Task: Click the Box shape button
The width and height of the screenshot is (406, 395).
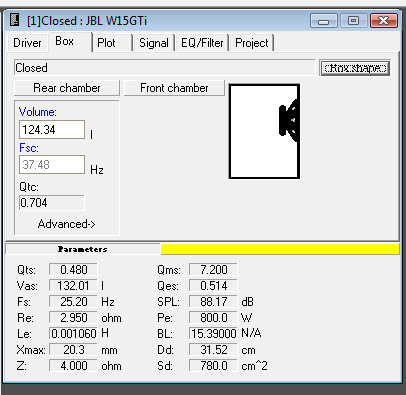Action: (355, 68)
